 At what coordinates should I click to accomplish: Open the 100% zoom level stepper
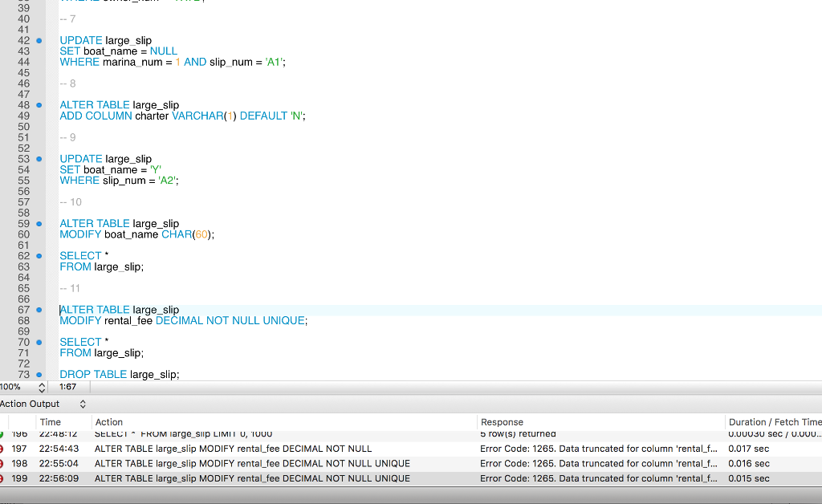42,387
